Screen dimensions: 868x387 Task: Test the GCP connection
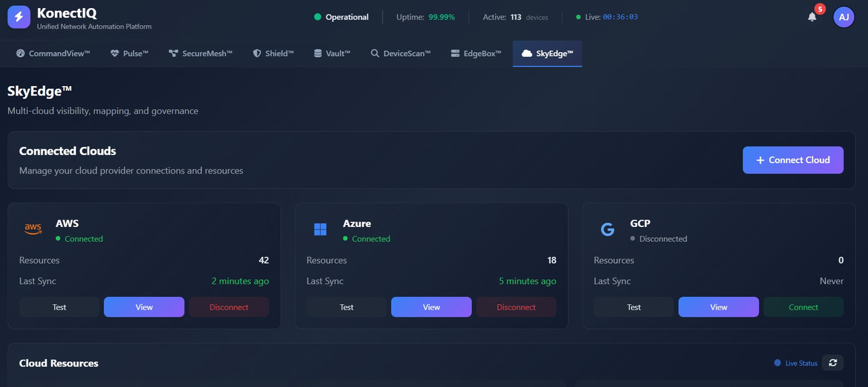pos(634,307)
